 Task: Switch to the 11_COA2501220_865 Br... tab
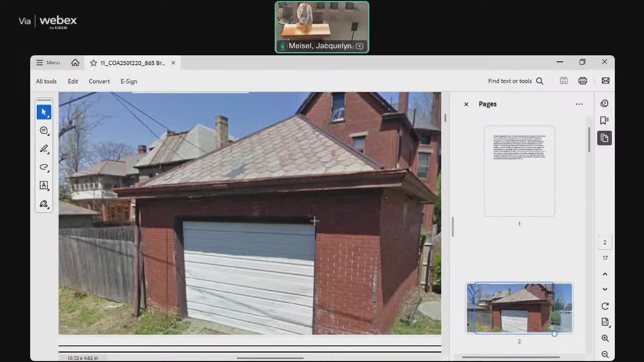pos(132,63)
